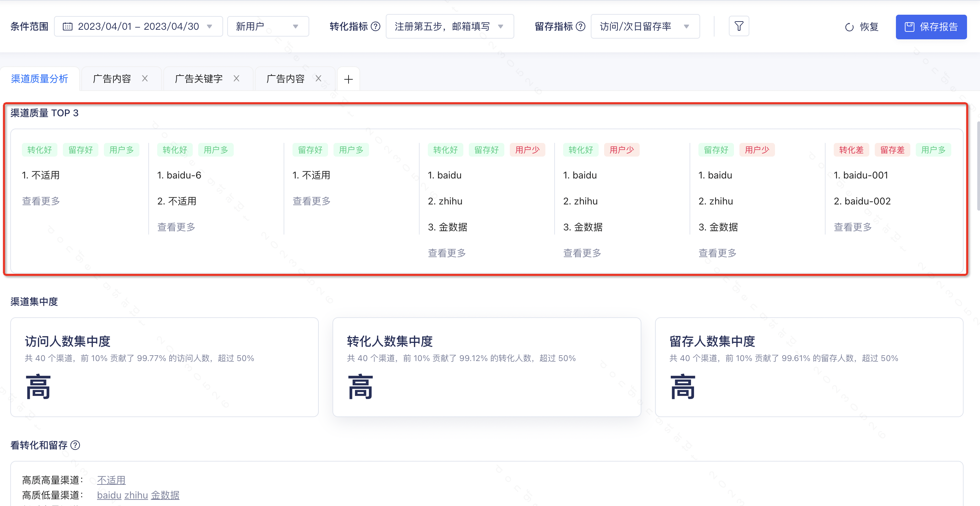980x506 pixels.
Task: Click 3. 金数据 under 转化好 留存好 用户少
Action: point(448,227)
